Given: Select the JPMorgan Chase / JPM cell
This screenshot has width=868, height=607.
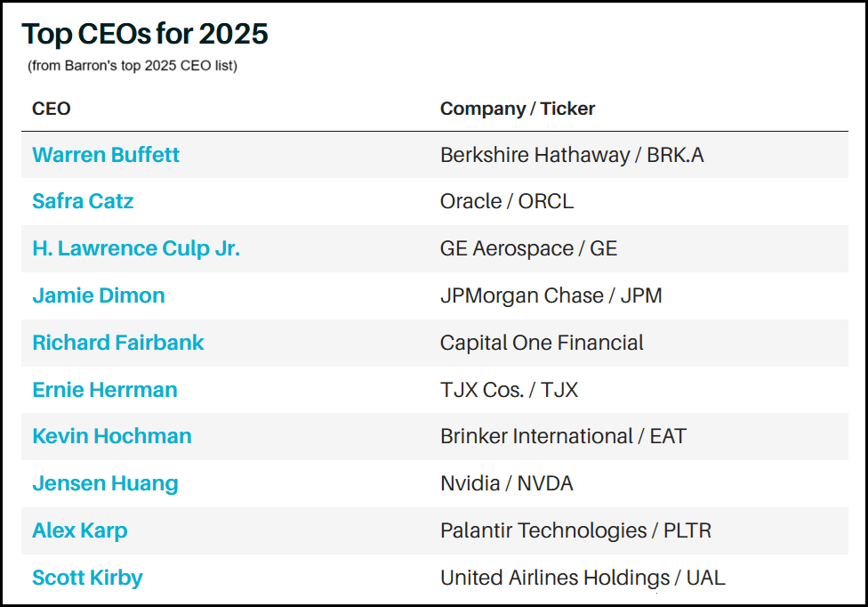Looking at the screenshot, I should tap(551, 295).
